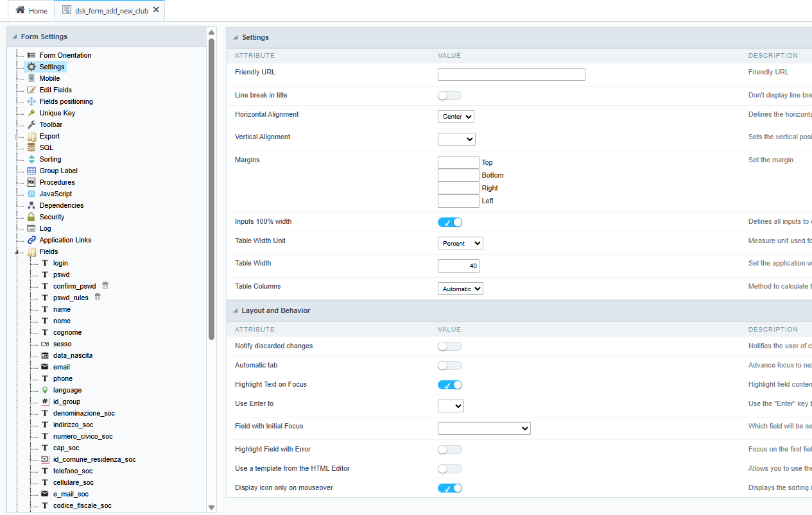Click the envelope icon beside e_mail_soc
This screenshot has height=515, width=812.
(45, 494)
